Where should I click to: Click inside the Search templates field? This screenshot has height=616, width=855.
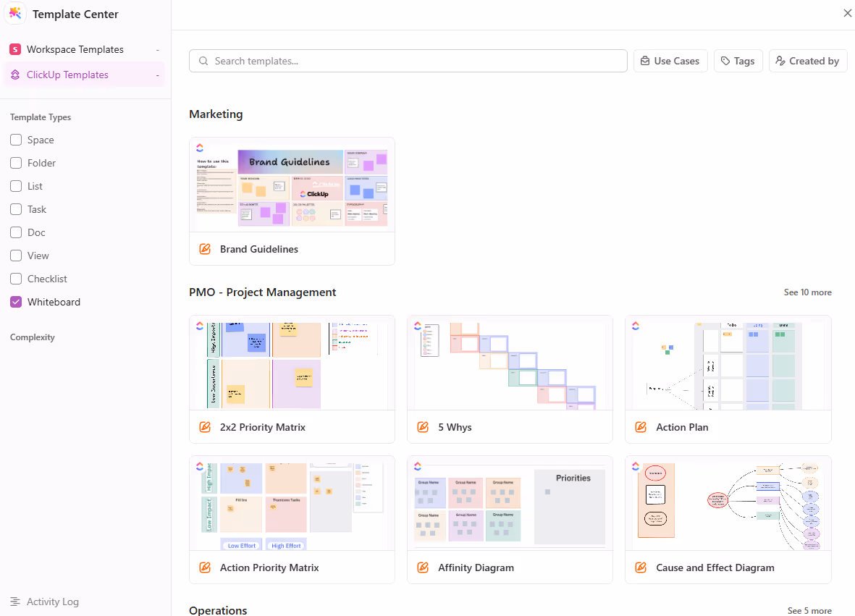408,61
